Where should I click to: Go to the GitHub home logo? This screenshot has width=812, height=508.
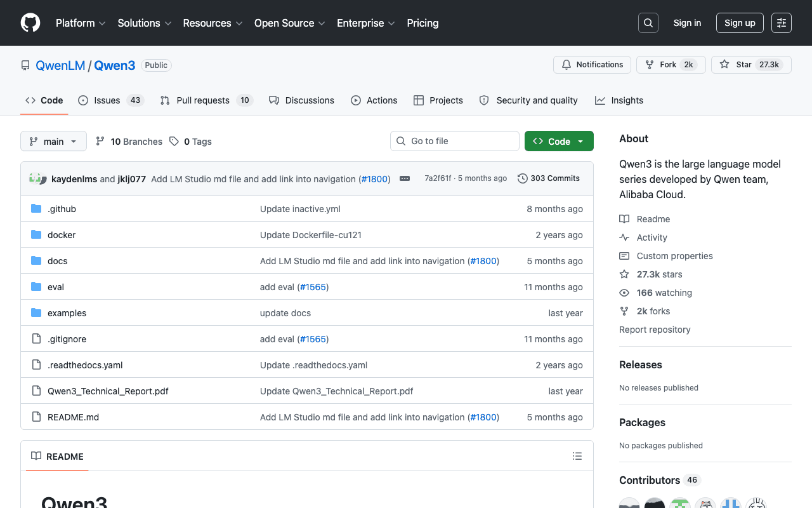point(30,23)
